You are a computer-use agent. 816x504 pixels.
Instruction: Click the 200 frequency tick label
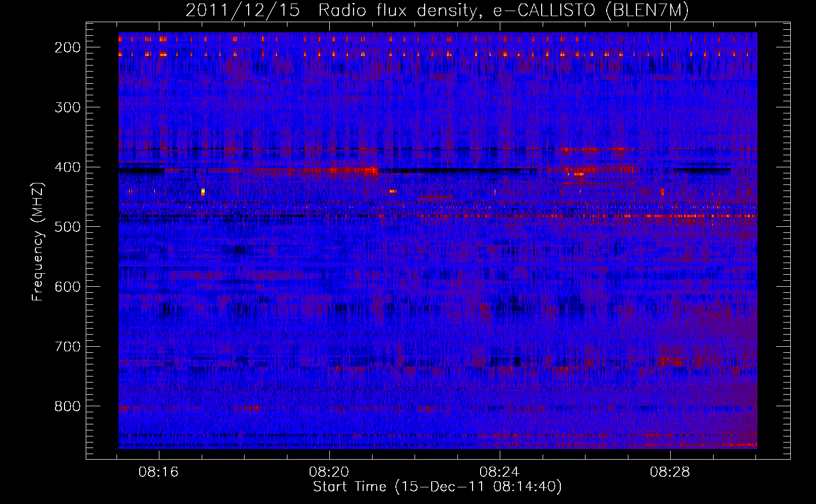click(67, 47)
